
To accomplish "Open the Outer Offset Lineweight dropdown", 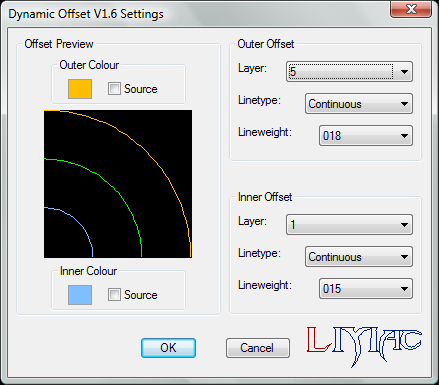I will [x=366, y=136].
